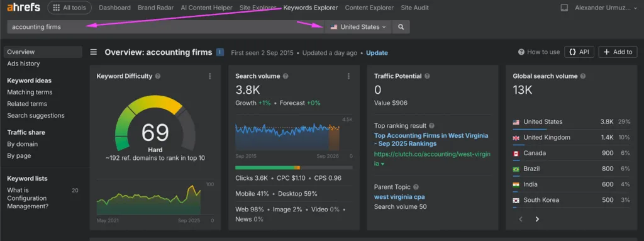Image resolution: width=644 pixels, height=241 pixels.
Task: Open the Search volume three-dot menu
Action: pos(348,76)
